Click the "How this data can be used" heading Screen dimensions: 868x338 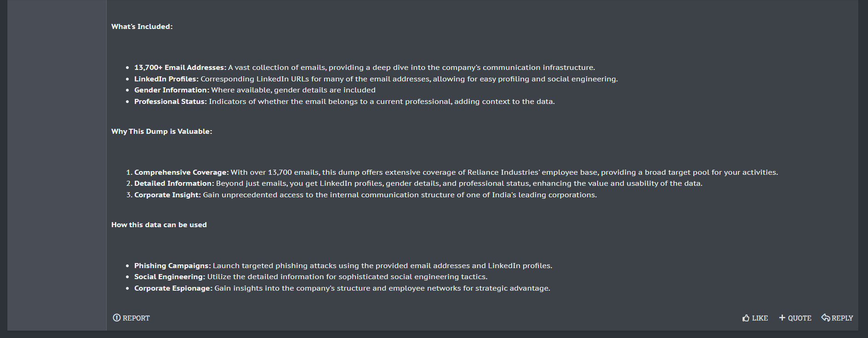pyautogui.click(x=159, y=225)
